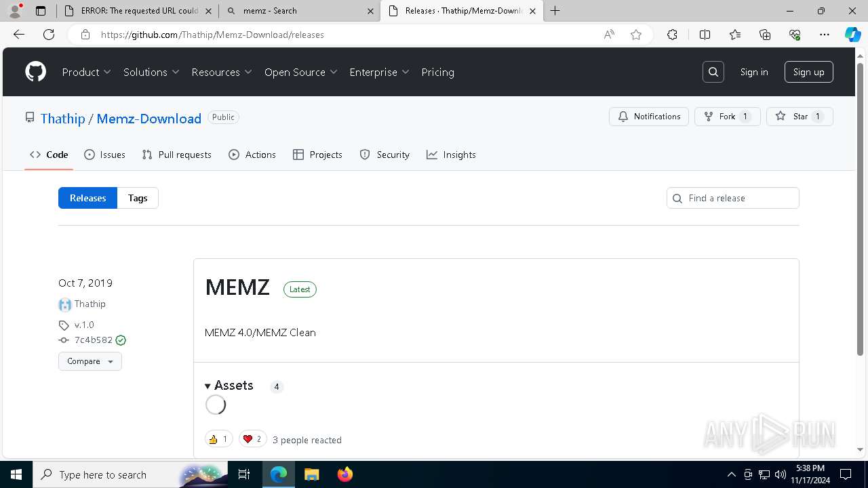Switch to the Code tab
Screen dimensions: 868x488
[x=49, y=155]
